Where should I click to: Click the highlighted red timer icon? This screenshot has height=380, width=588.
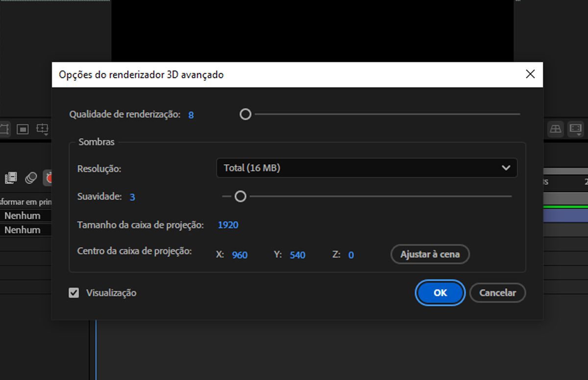click(49, 178)
